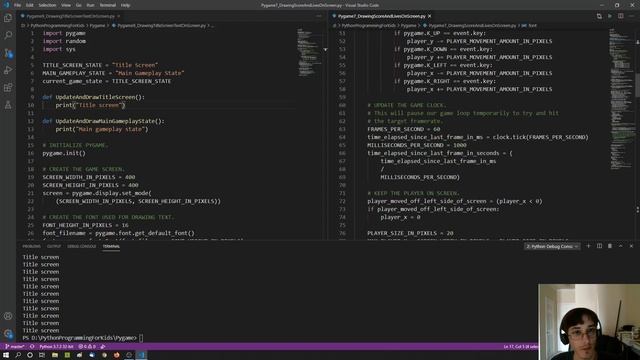
Task: Switch to the Debug Console panel tab
Action: (82, 247)
